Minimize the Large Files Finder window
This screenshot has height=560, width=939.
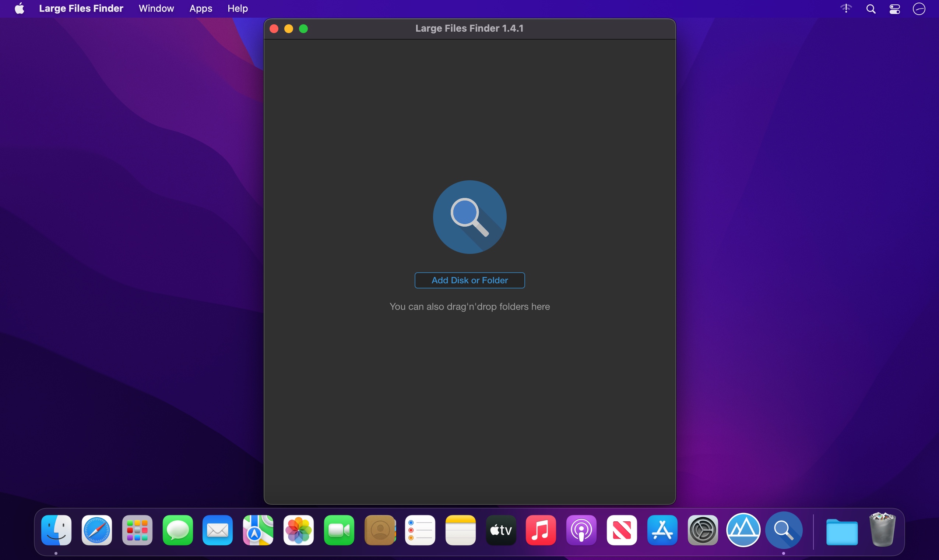tap(289, 29)
